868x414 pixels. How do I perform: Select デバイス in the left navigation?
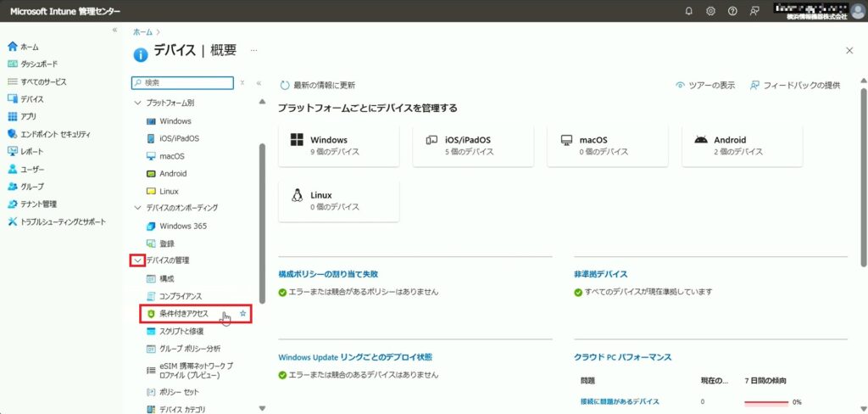point(25,99)
